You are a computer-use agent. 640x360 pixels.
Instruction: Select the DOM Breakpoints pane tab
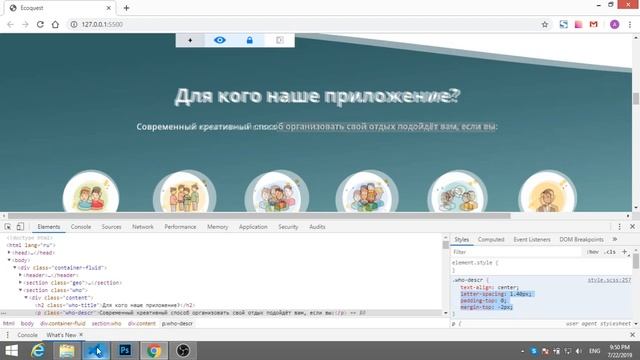tap(581, 240)
